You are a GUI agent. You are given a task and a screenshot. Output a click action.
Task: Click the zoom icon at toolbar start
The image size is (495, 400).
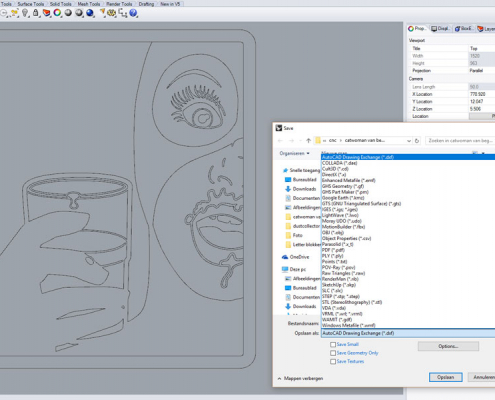(4, 13)
